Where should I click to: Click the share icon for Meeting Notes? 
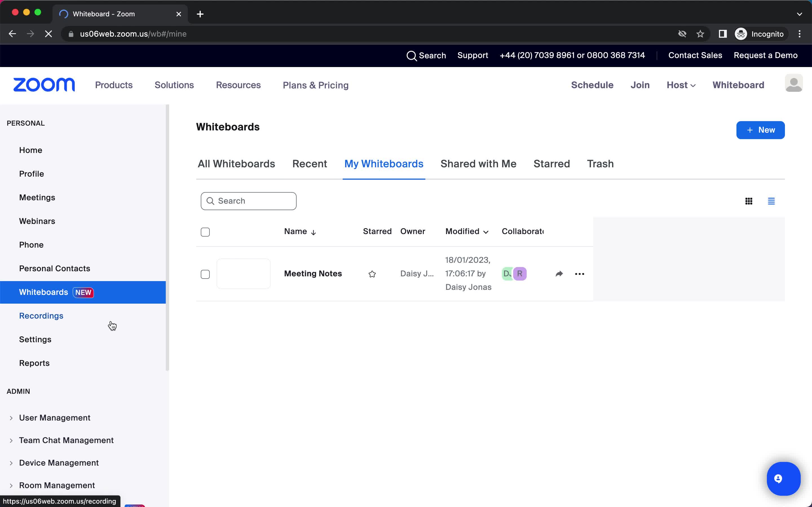pos(559,273)
